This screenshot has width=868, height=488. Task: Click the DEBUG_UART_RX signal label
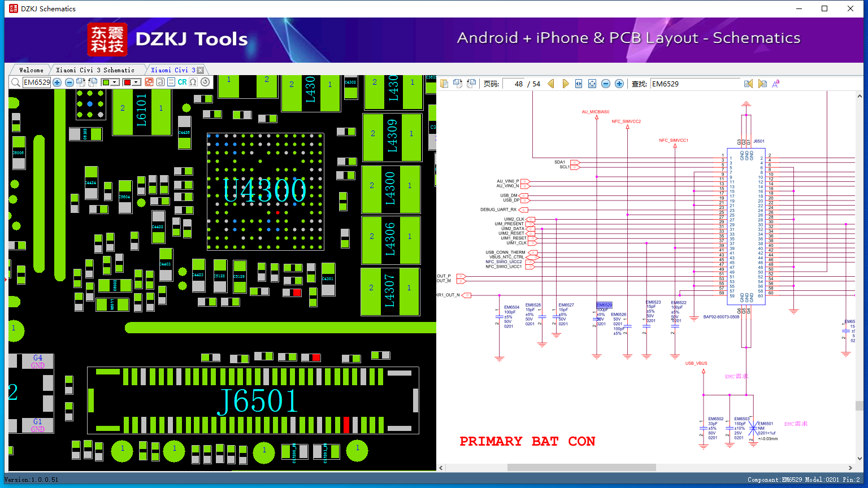tap(498, 210)
